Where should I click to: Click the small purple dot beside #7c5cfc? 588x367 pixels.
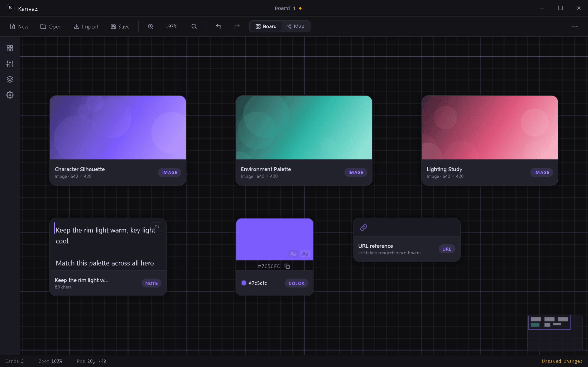pos(244,283)
